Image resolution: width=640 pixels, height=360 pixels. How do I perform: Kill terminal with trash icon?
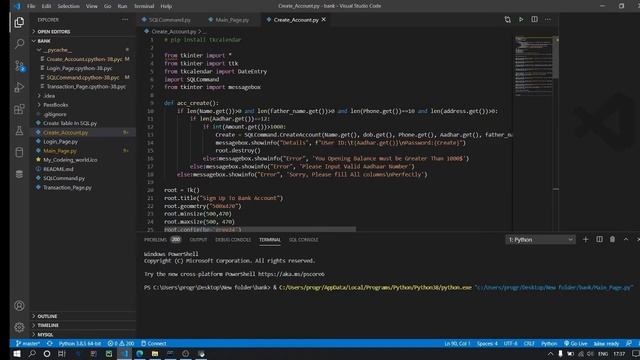[612, 240]
